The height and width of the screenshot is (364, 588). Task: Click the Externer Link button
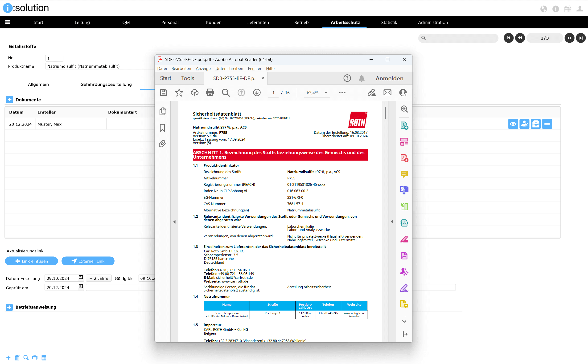[x=88, y=261]
